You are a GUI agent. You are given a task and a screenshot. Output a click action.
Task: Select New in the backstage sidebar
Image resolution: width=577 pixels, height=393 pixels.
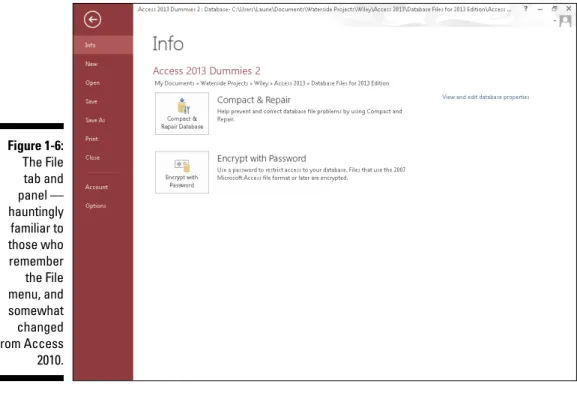coord(103,64)
